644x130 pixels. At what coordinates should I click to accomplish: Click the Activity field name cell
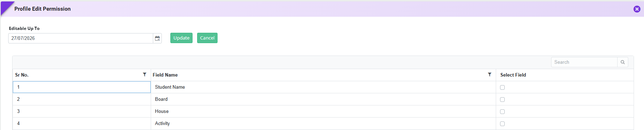click(x=323, y=123)
